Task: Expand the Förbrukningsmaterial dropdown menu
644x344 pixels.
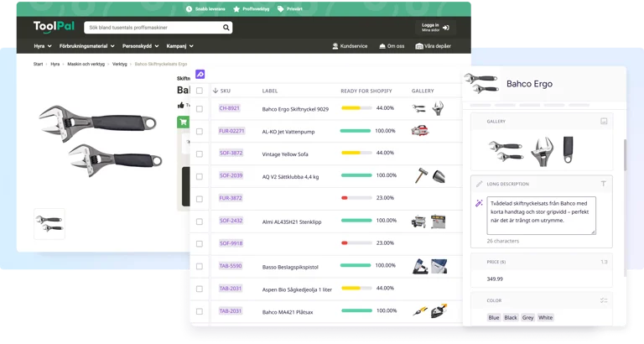Action: [86, 46]
